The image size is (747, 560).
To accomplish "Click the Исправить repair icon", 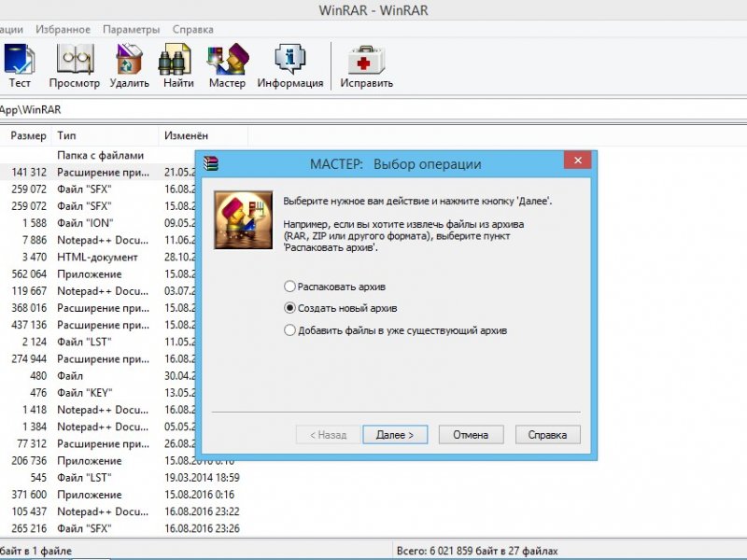I will (x=366, y=66).
